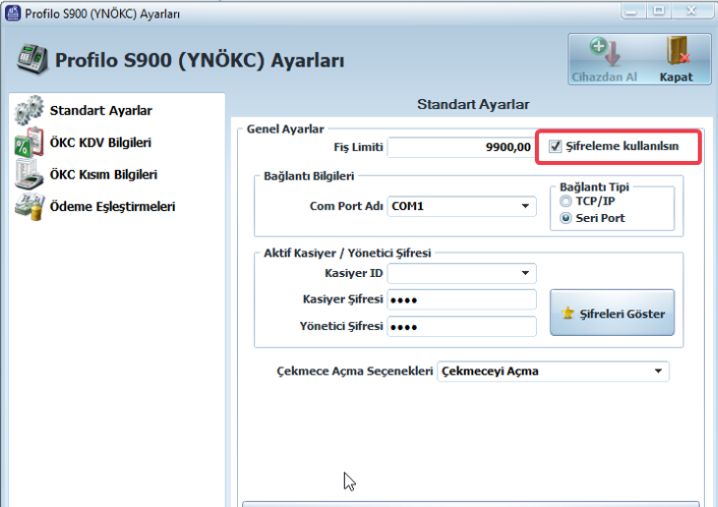The width and height of the screenshot is (718, 507).
Task: Click the money icon beside Ödeme Eşleştirmeleri
Action: (x=29, y=207)
